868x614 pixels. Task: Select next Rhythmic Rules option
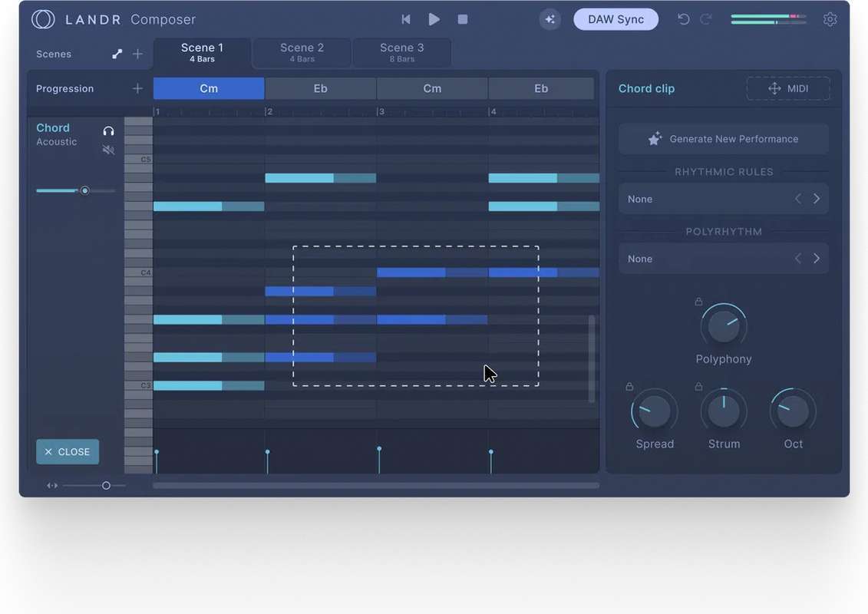click(817, 199)
